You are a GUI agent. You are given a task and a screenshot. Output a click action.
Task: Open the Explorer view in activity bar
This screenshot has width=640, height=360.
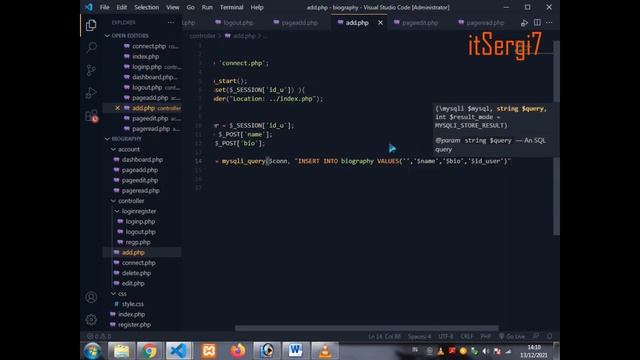(x=91, y=25)
